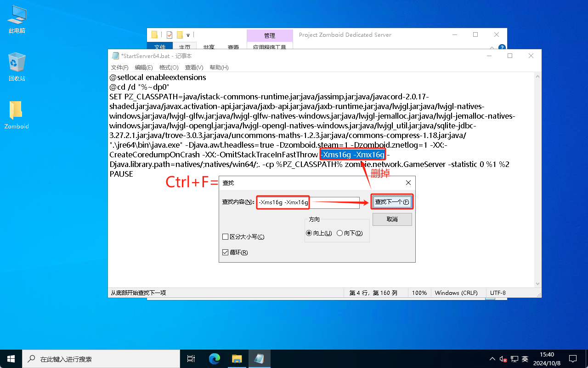Click the new folder icon in Explorer quick toolbar
This screenshot has width=588, height=368.
[x=180, y=34]
